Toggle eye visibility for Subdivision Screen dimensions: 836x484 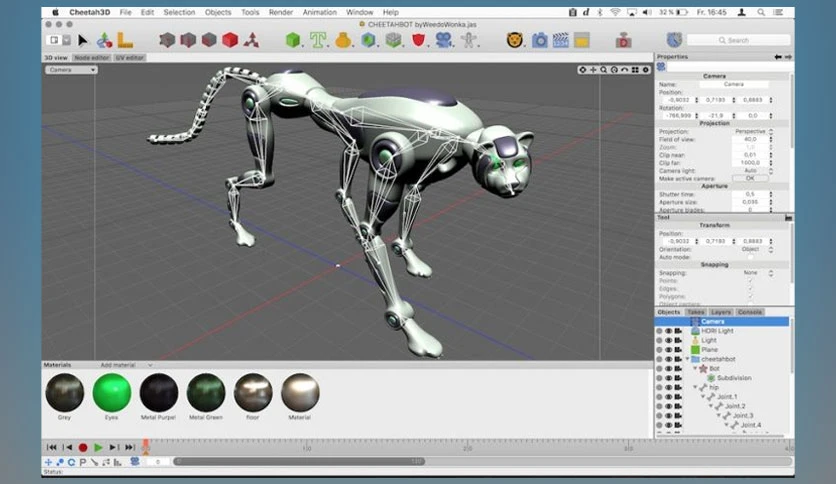point(668,378)
